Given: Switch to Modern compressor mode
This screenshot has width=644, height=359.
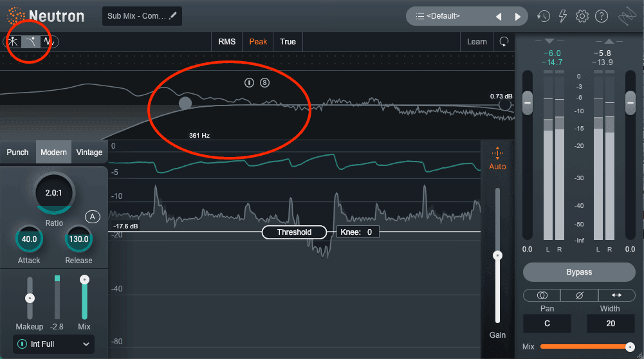Looking at the screenshot, I should 53,152.
